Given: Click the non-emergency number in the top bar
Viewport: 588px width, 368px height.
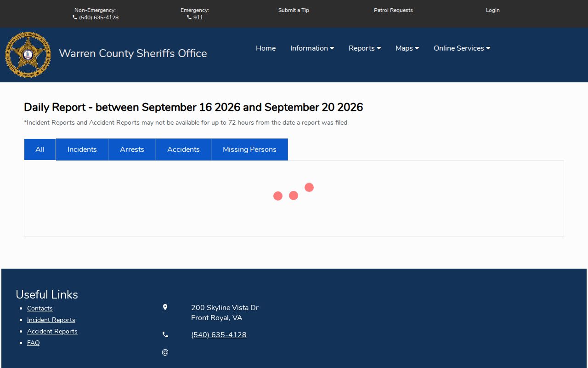Looking at the screenshot, I should [99, 17].
